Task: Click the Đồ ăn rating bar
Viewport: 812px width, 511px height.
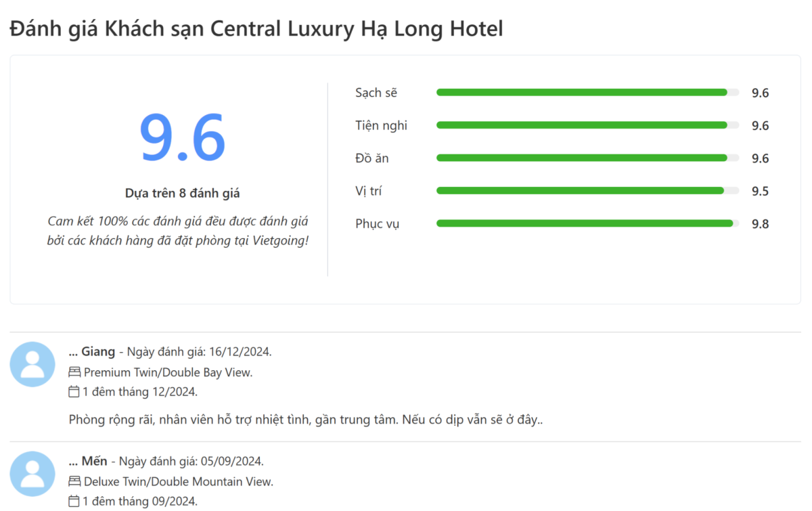Action: 587,158
